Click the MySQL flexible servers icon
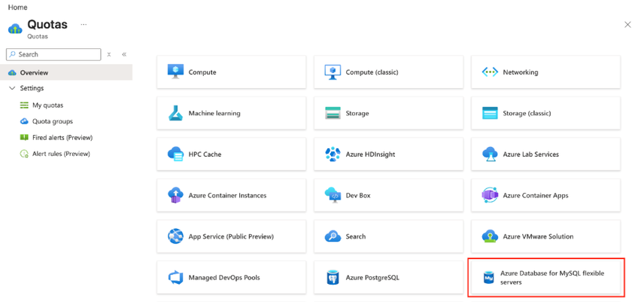Image resolution: width=644 pixels, height=302 pixels. pos(489,278)
